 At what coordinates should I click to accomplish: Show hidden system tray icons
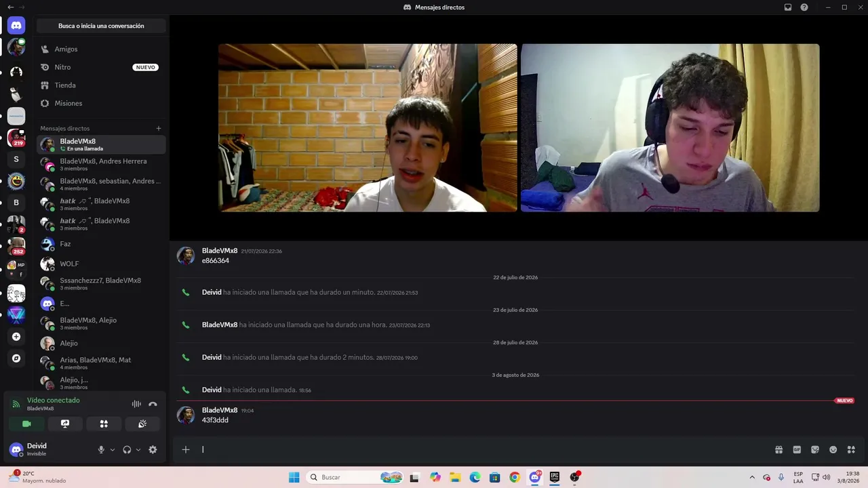[x=751, y=477]
